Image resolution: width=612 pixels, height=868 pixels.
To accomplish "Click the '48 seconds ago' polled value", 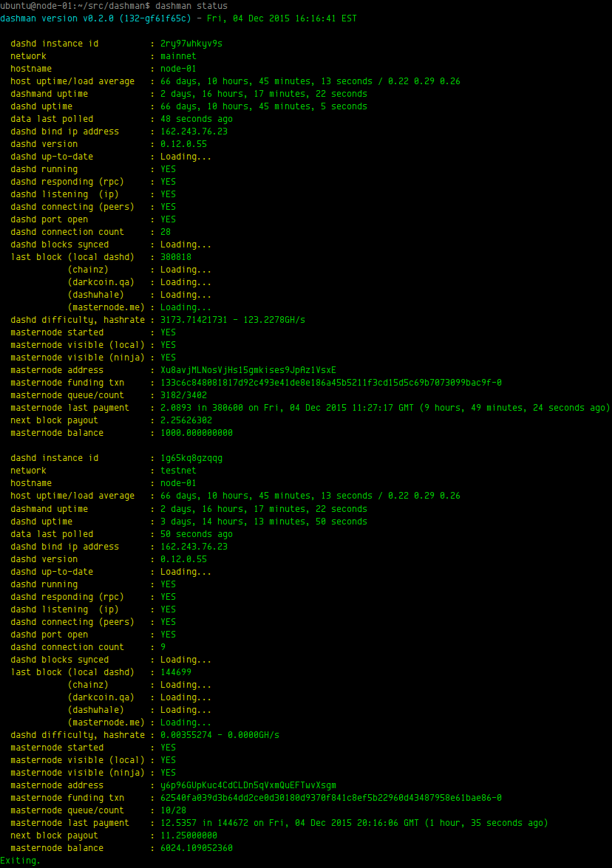I will [x=197, y=119].
